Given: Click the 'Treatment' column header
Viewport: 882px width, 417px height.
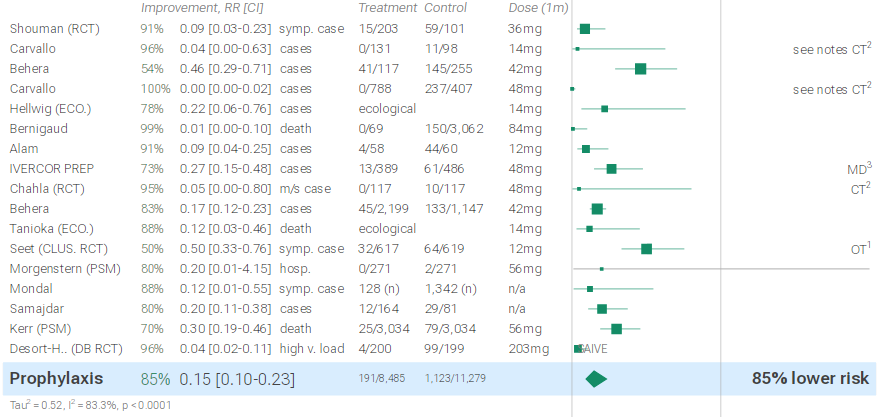Looking at the screenshot, I should click(388, 8).
